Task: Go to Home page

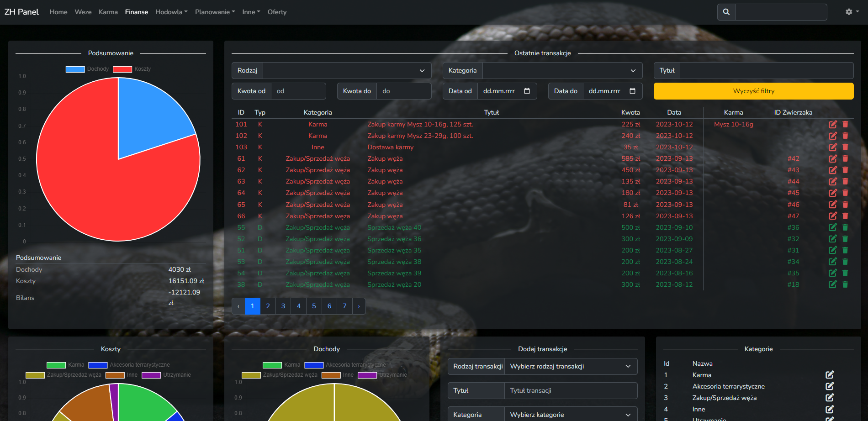Action: 58,12
